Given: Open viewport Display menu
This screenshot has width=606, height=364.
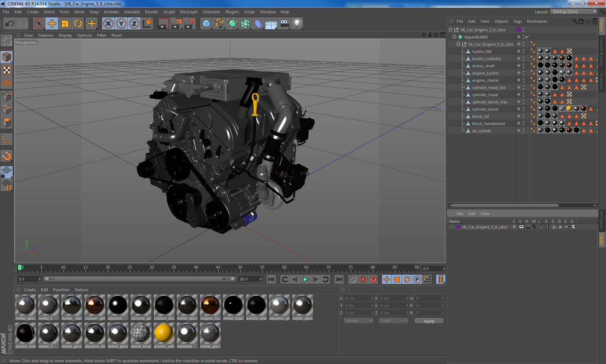Looking at the screenshot, I should click(x=65, y=35).
